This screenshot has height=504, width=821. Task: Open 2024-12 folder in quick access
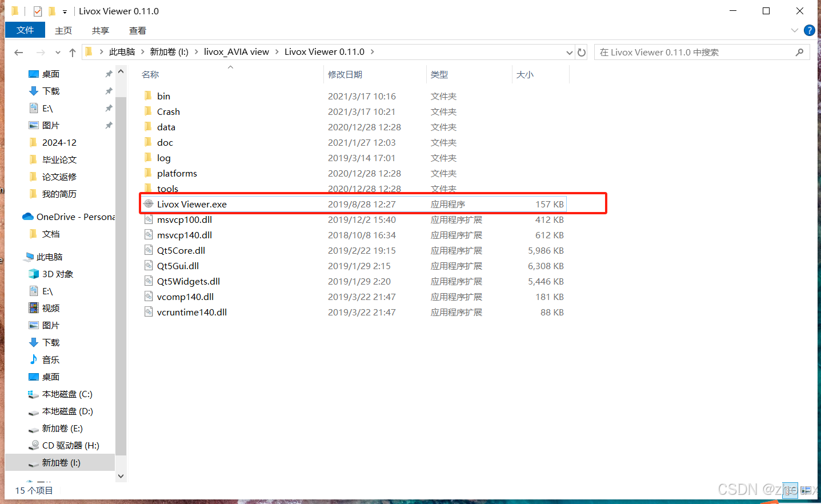coord(52,142)
